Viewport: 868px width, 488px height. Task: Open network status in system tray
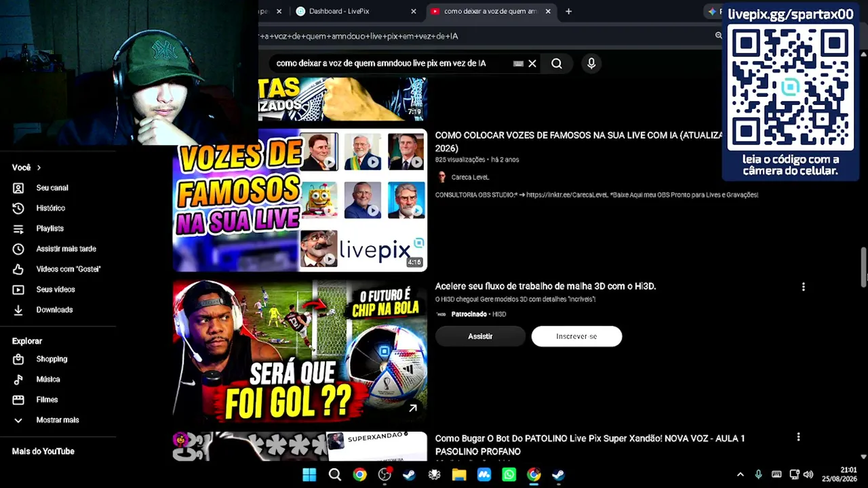point(794,474)
